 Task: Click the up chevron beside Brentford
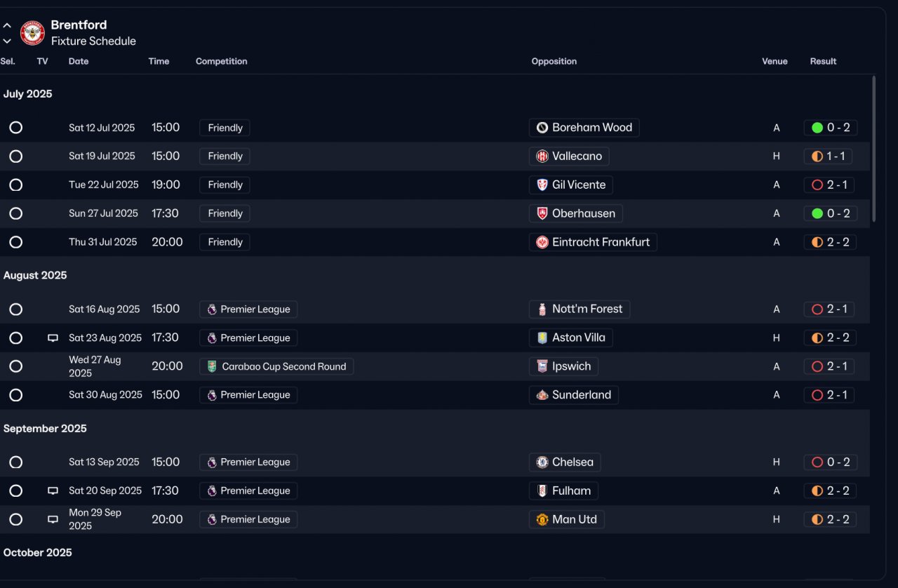7,26
